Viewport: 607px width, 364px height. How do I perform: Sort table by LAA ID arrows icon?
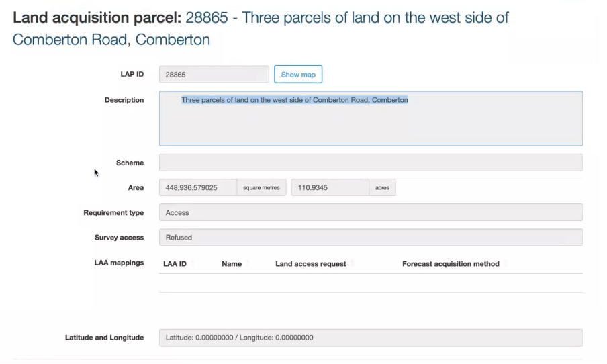[x=192, y=264]
